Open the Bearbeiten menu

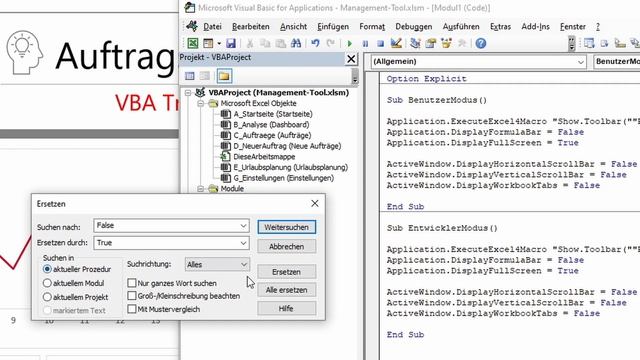pyautogui.click(x=251, y=27)
